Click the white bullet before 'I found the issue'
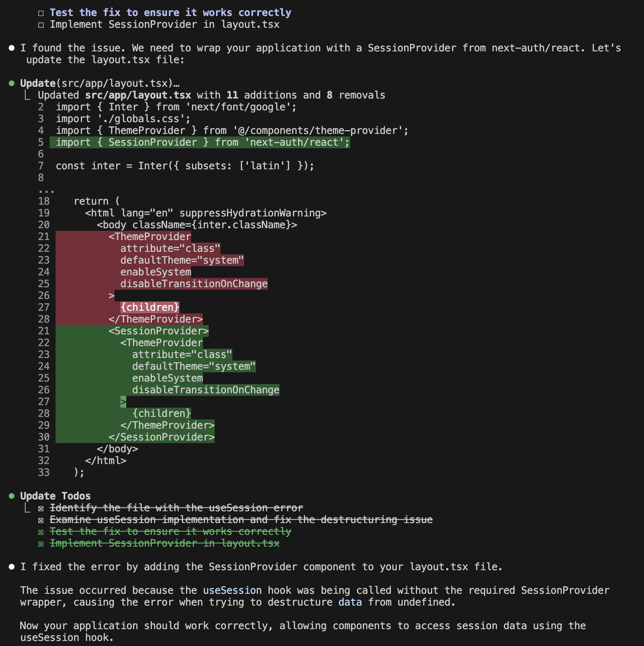The height and width of the screenshot is (646, 644). coord(12,48)
